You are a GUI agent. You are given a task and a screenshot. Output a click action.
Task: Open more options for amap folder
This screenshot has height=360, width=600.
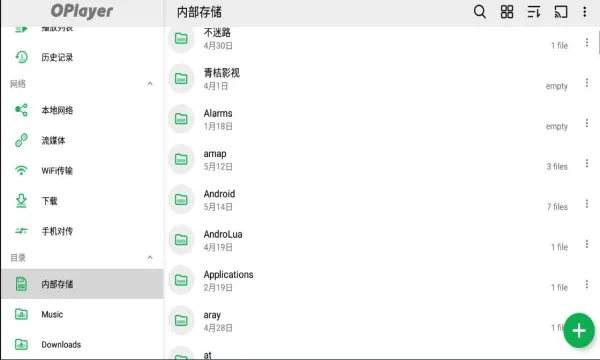coord(587,163)
